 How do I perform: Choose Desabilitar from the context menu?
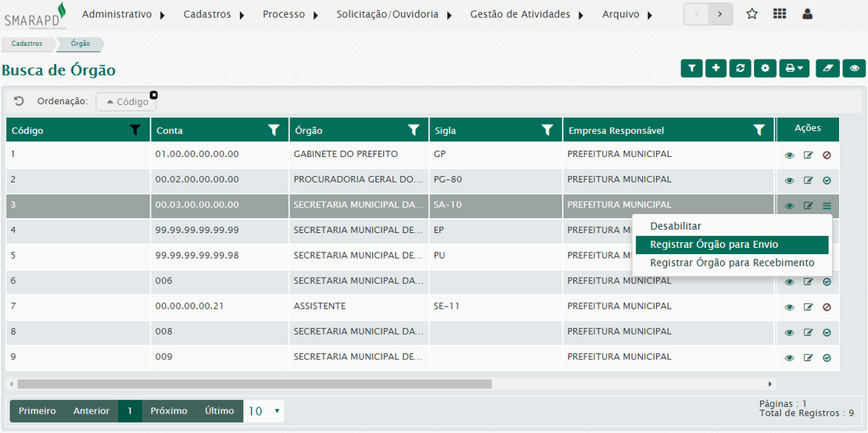676,226
